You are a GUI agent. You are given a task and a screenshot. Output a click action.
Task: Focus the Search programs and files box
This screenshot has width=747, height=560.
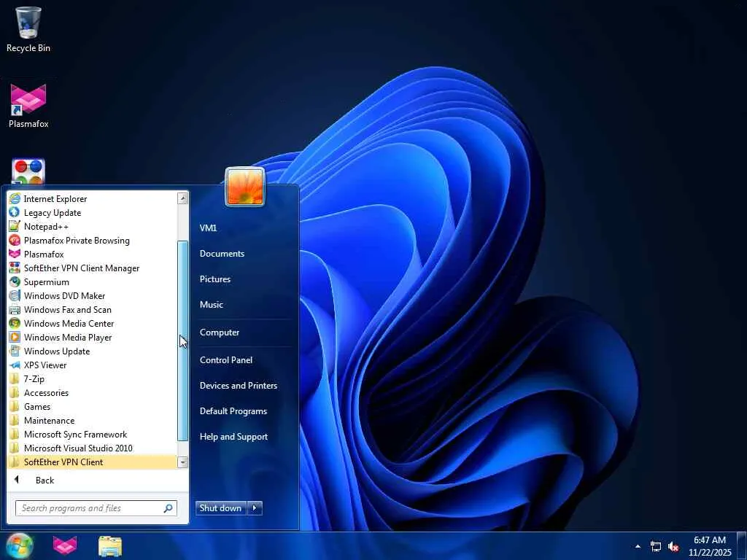click(96, 508)
